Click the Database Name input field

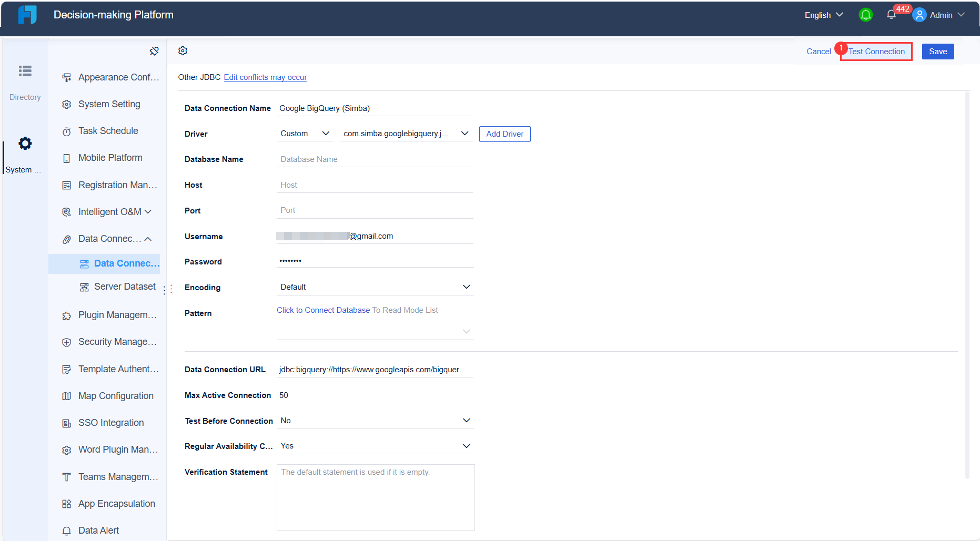point(375,159)
